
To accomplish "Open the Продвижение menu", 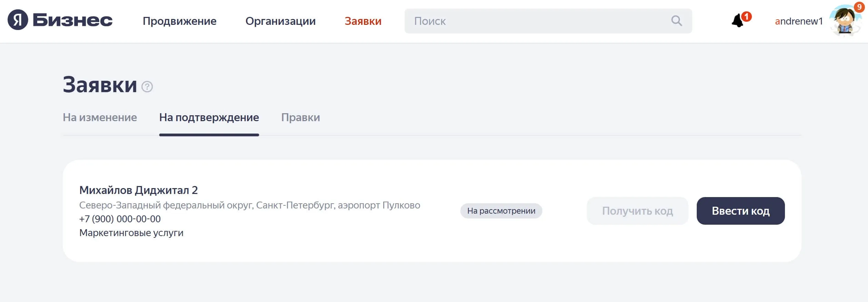I will coord(180,21).
